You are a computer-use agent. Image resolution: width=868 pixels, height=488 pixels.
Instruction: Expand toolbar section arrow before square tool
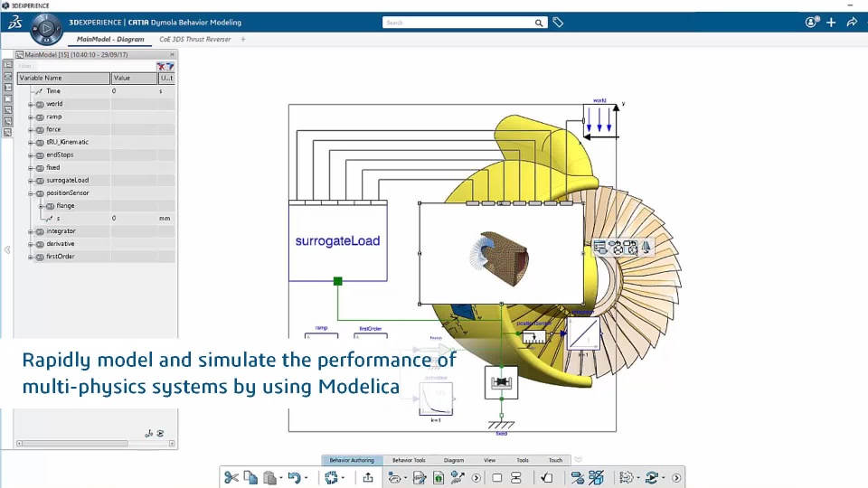pyautogui.click(x=476, y=477)
